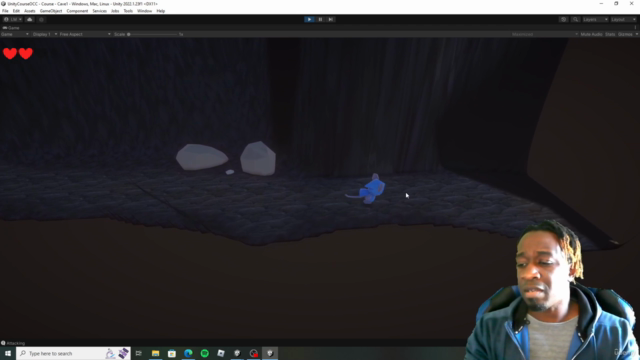Viewport: 640px width, 360px height.
Task: Open the cloud services icon
Action: click(x=29, y=19)
